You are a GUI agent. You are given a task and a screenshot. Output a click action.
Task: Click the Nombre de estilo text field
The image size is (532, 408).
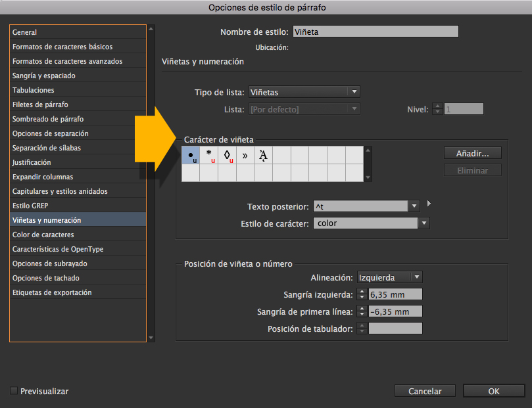[375, 32]
